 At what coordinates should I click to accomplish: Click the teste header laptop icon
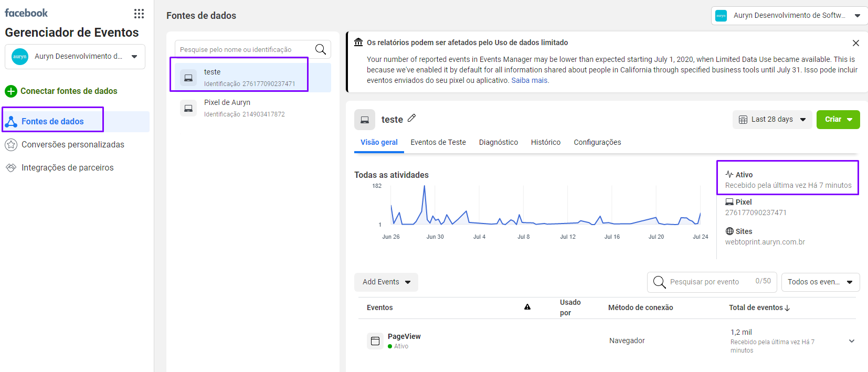tap(365, 120)
